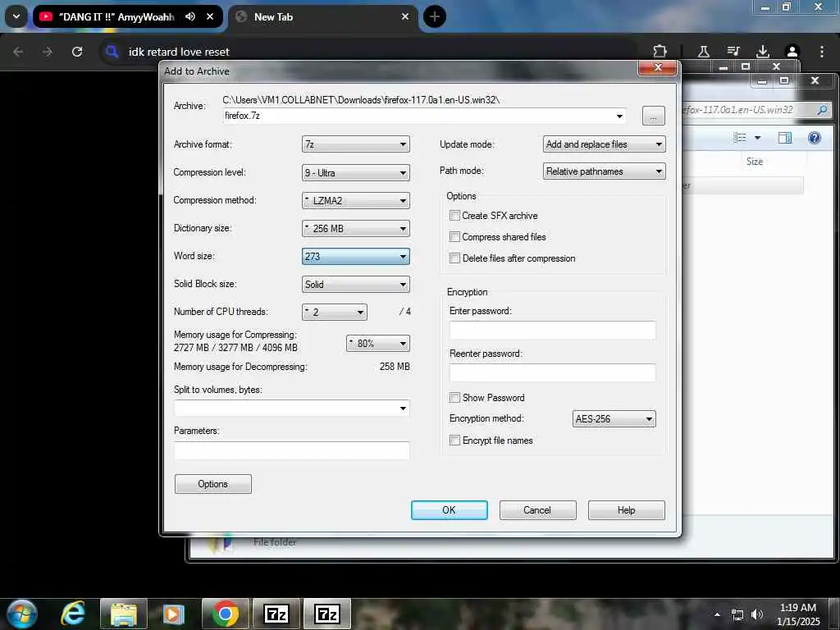Open the Number of CPU threads dropdown
Screen dimensions: 840x630
click(x=335, y=312)
